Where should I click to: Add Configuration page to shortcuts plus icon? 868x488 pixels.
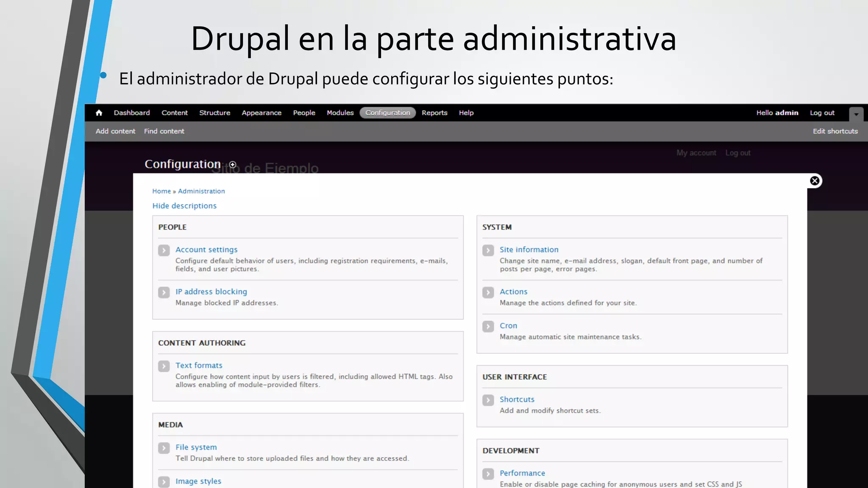(233, 165)
